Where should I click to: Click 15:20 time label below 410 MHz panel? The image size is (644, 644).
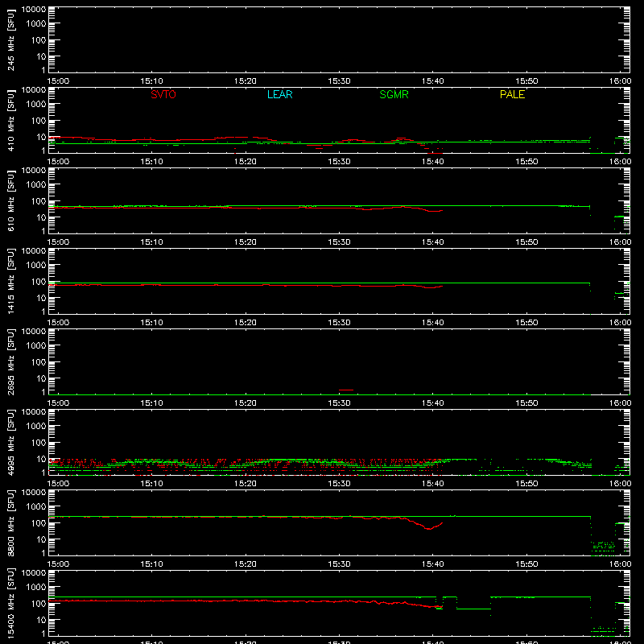[x=246, y=162]
